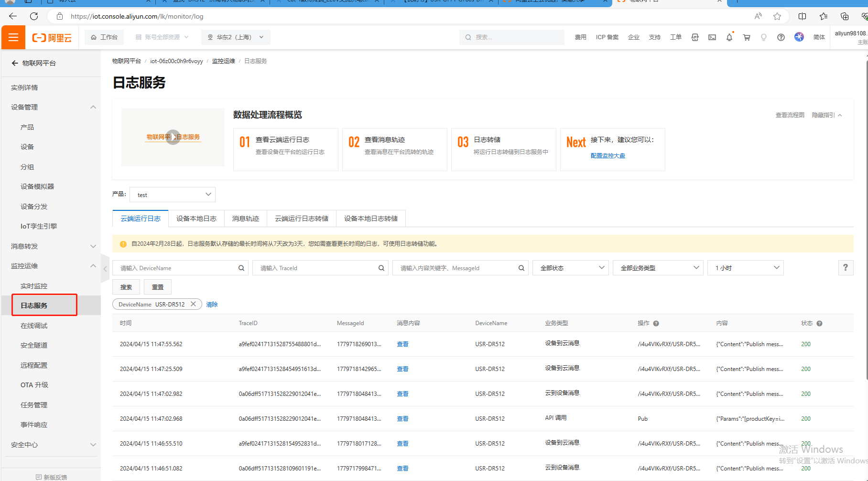
Task: Add this page to browser favorites
Action: point(777,16)
